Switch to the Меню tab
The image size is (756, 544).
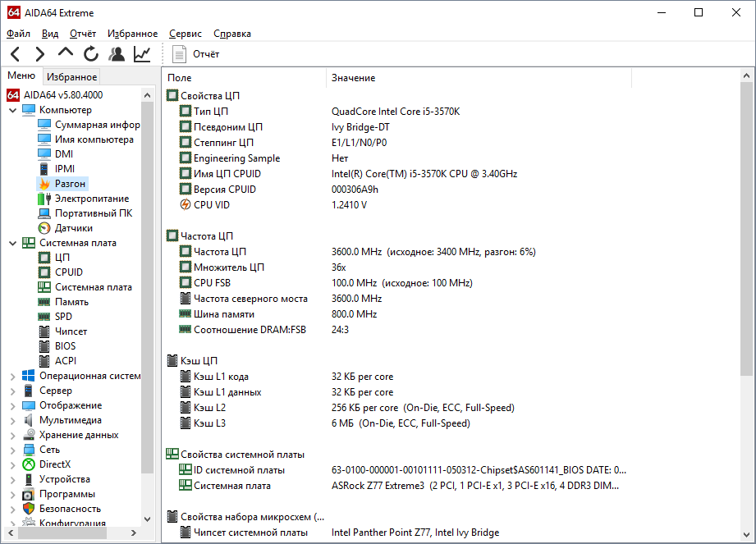tap(21, 75)
